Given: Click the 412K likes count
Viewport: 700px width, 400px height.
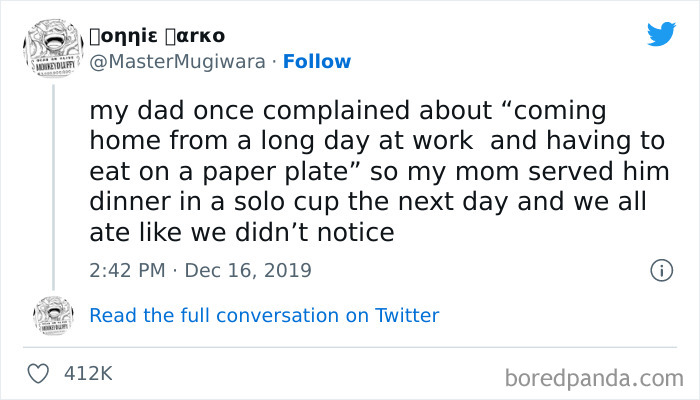Looking at the screenshot, I should point(87,373).
